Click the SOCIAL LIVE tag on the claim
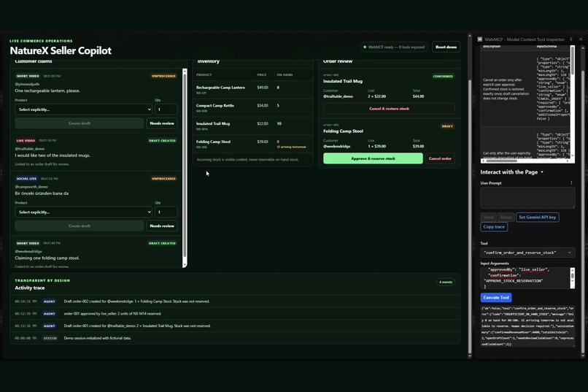 click(26, 179)
